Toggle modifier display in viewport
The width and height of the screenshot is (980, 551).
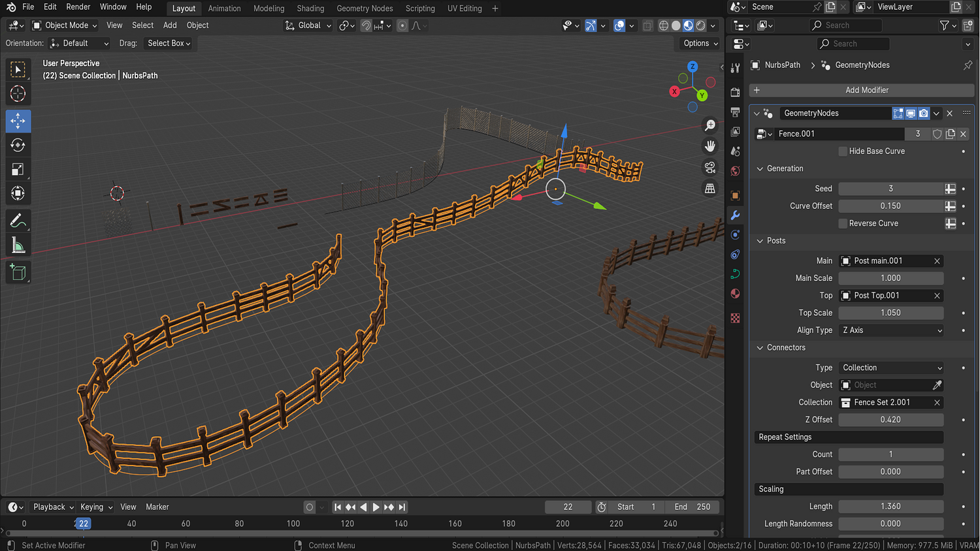pyautogui.click(x=911, y=114)
